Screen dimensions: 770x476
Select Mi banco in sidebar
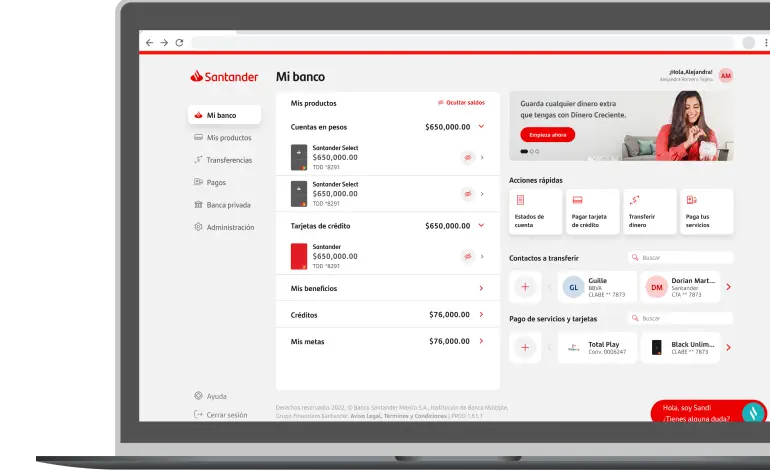pos(224,115)
